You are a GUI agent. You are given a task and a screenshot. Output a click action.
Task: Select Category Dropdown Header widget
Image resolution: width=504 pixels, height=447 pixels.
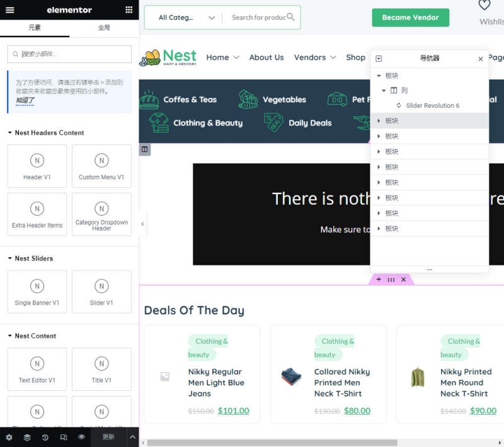click(101, 214)
